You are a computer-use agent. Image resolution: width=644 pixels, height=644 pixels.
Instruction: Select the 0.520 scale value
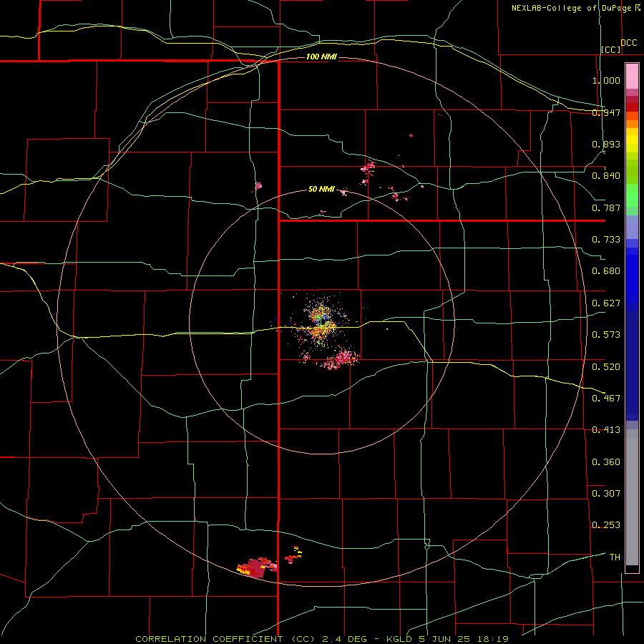pos(606,367)
